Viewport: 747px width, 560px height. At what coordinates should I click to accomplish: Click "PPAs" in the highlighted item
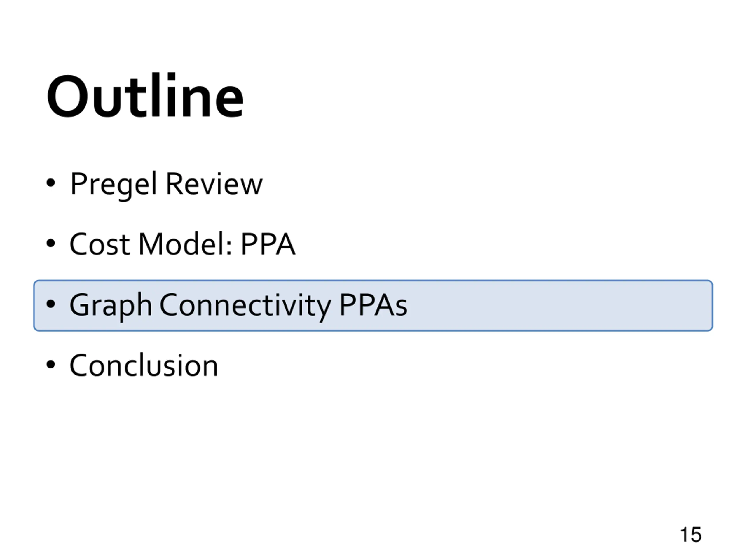373,304
